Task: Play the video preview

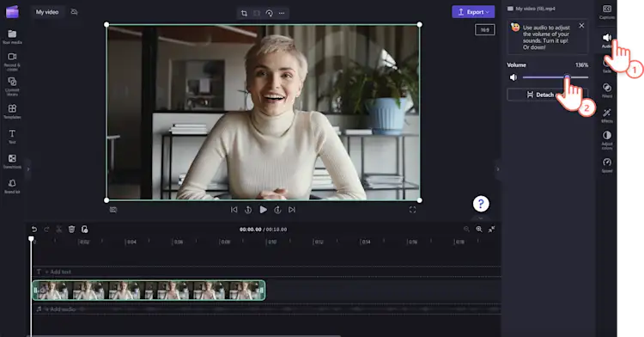Action: click(x=264, y=210)
